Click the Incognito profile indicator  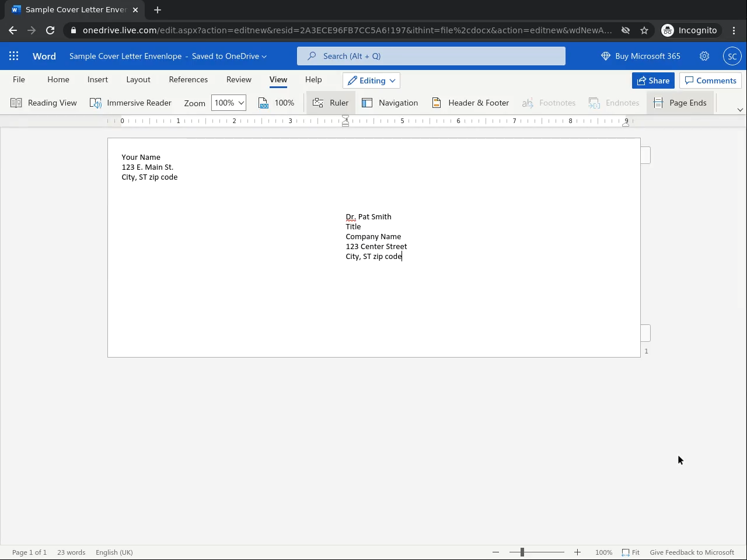pos(689,30)
